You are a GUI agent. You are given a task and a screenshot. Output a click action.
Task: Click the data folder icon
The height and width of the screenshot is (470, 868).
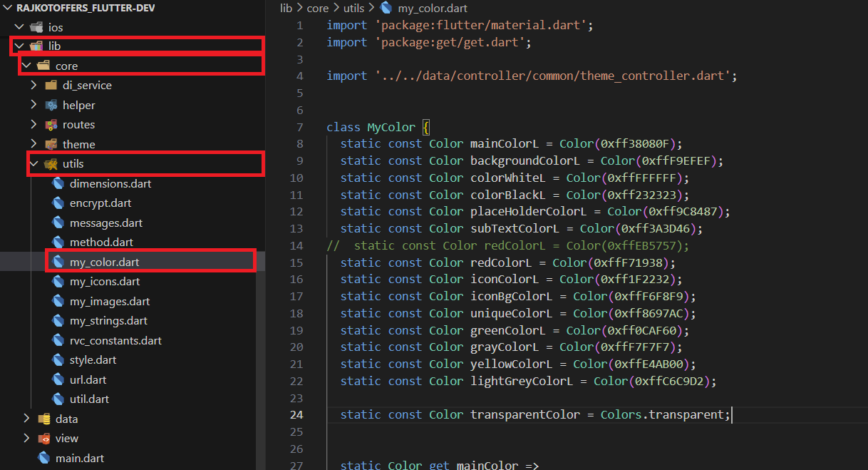click(43, 419)
